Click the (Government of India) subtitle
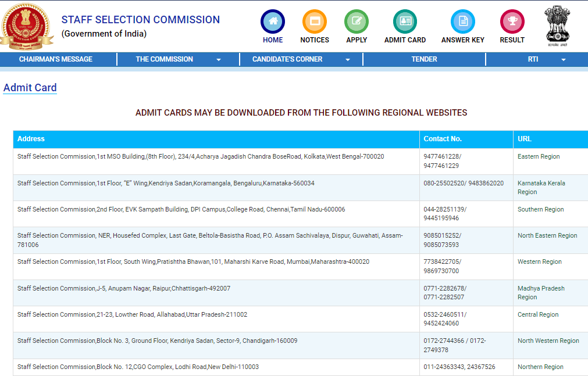This screenshot has height=376, width=588. click(104, 34)
